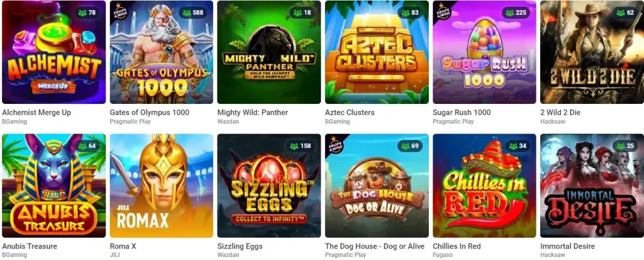Launch the Roma X game tile
644x260 pixels.
click(x=162, y=186)
